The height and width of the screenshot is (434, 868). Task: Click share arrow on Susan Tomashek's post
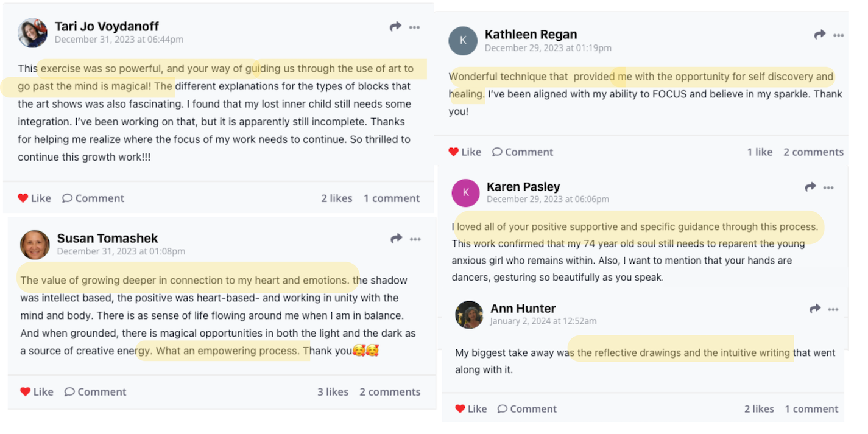pos(397,239)
